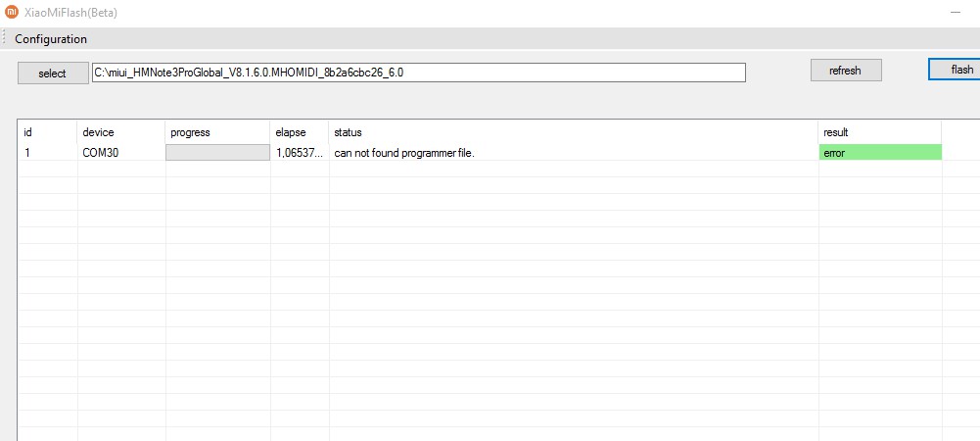Select the elapse column header
This screenshot has height=441, width=980.
tap(299, 131)
